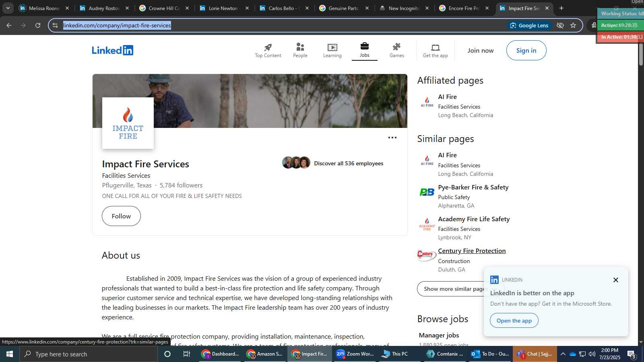The width and height of the screenshot is (644, 362).
Task: Show hidden system tray icons
Action: tap(563, 354)
